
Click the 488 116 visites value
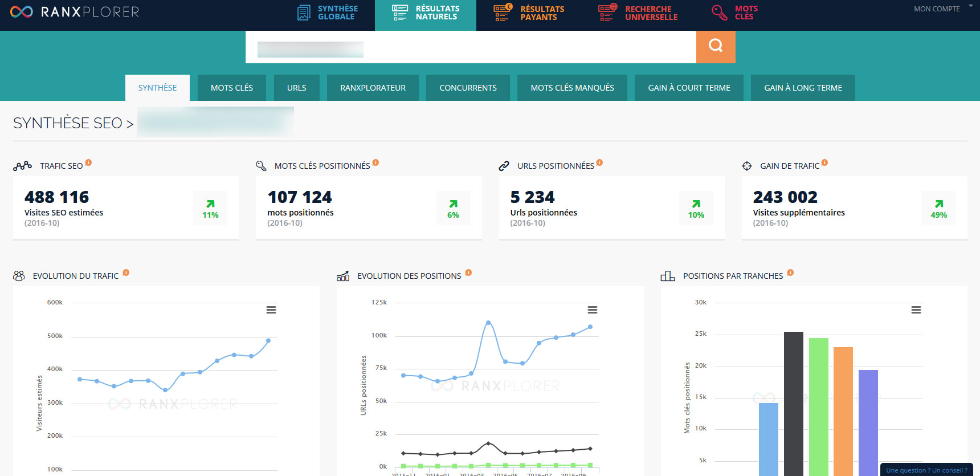click(x=56, y=197)
